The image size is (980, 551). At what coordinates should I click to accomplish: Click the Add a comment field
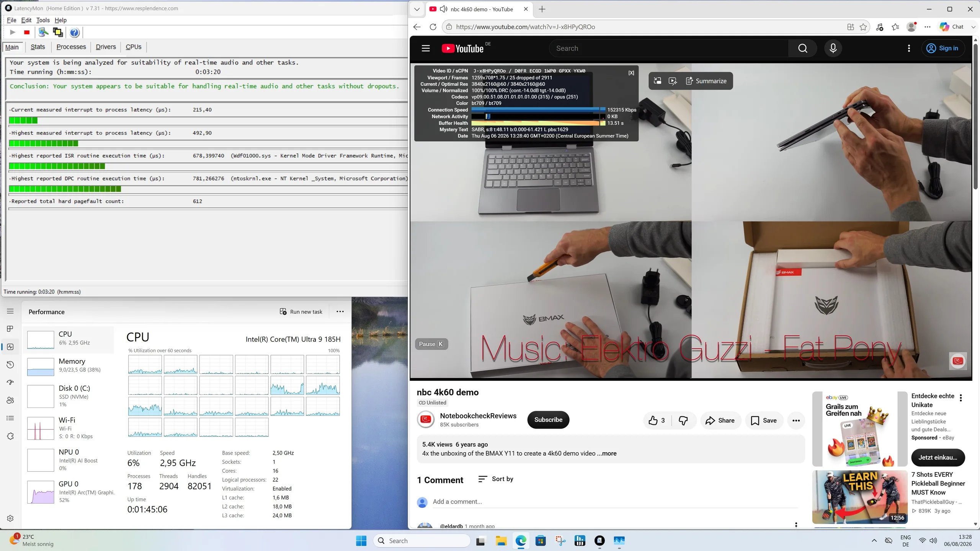615,502
